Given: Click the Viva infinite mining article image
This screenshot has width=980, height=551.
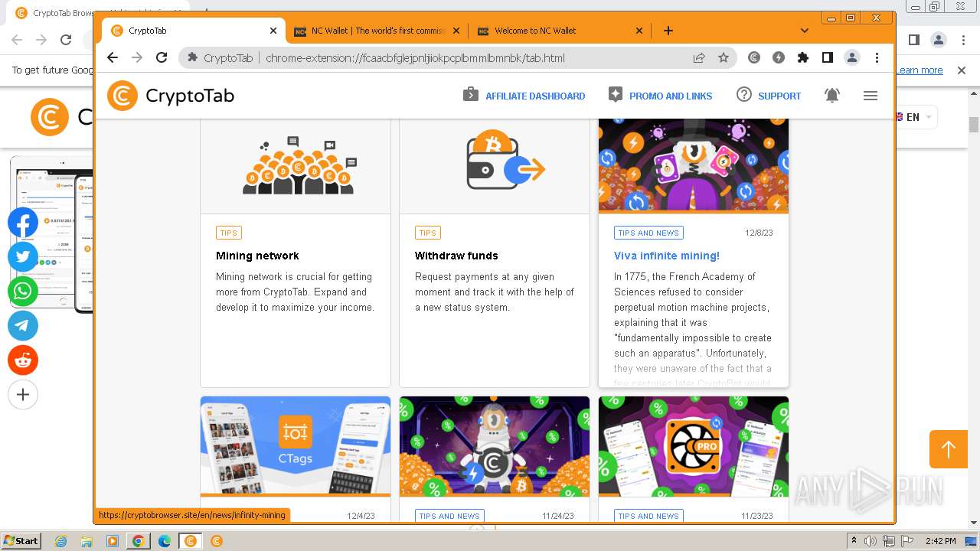Looking at the screenshot, I should click(694, 165).
